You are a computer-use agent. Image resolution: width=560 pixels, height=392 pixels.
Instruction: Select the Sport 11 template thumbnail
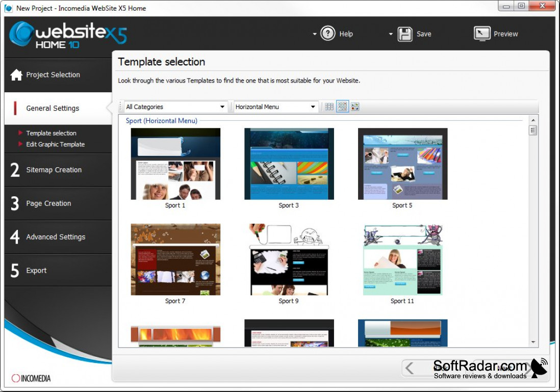(x=402, y=259)
